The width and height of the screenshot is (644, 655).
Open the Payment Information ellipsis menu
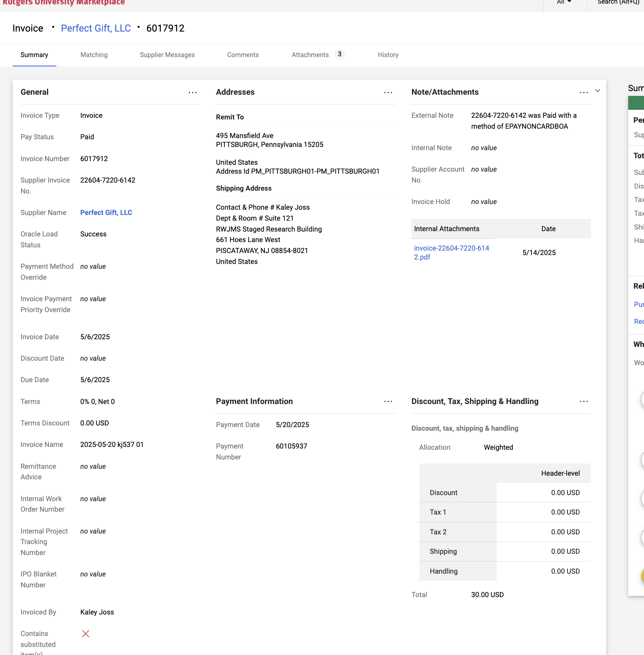click(x=388, y=402)
